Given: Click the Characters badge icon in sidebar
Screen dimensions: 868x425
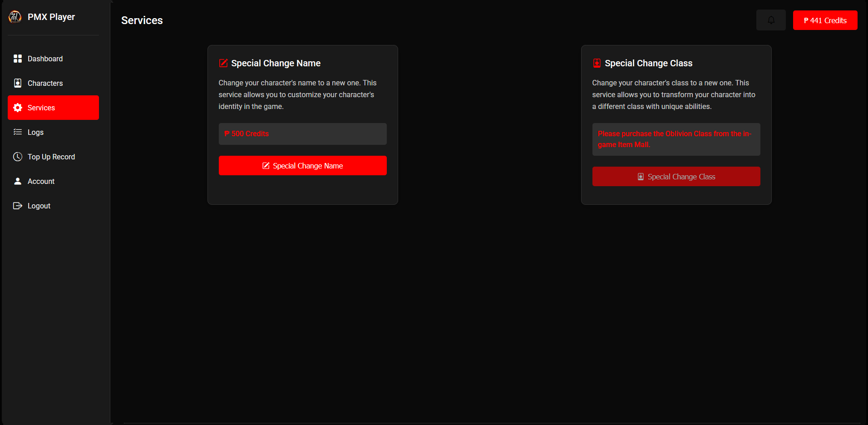Looking at the screenshot, I should [x=18, y=83].
